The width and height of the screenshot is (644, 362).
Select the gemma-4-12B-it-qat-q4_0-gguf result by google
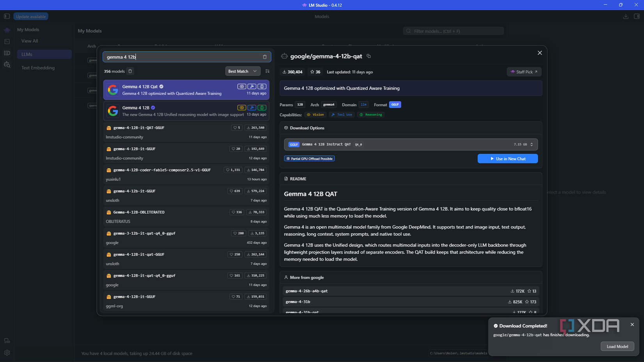[186, 280]
